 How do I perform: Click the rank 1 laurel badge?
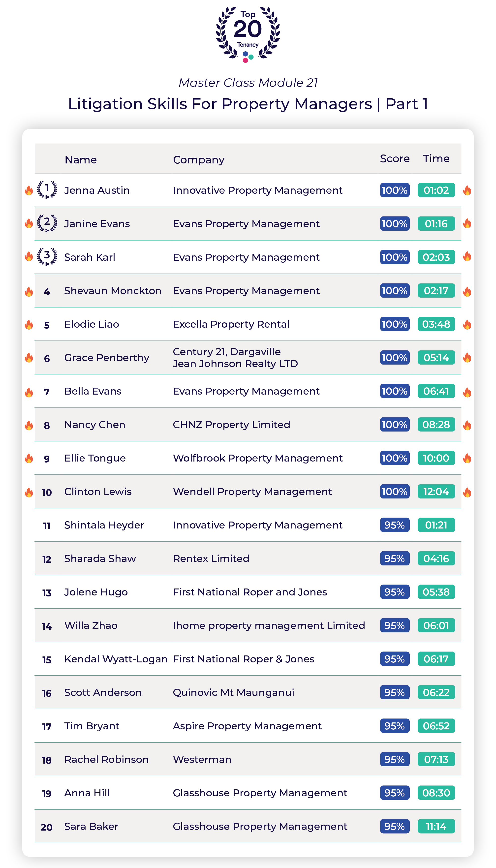pyautogui.click(x=47, y=189)
